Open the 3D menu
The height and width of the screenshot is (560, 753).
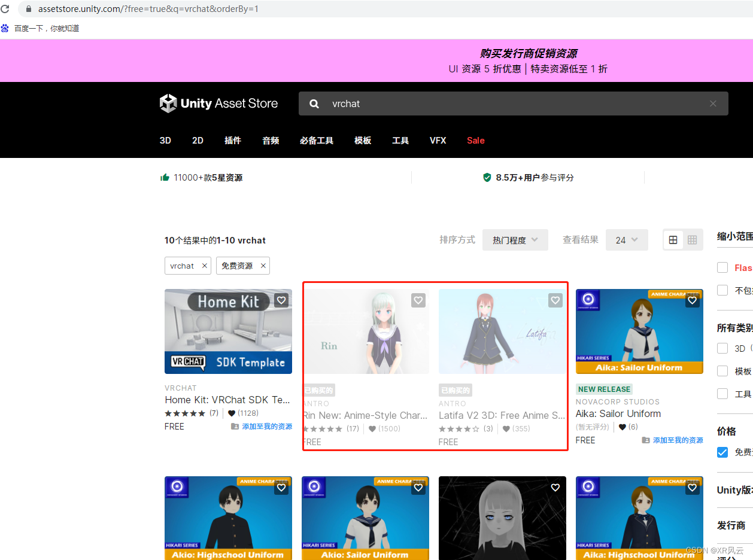pyautogui.click(x=165, y=141)
